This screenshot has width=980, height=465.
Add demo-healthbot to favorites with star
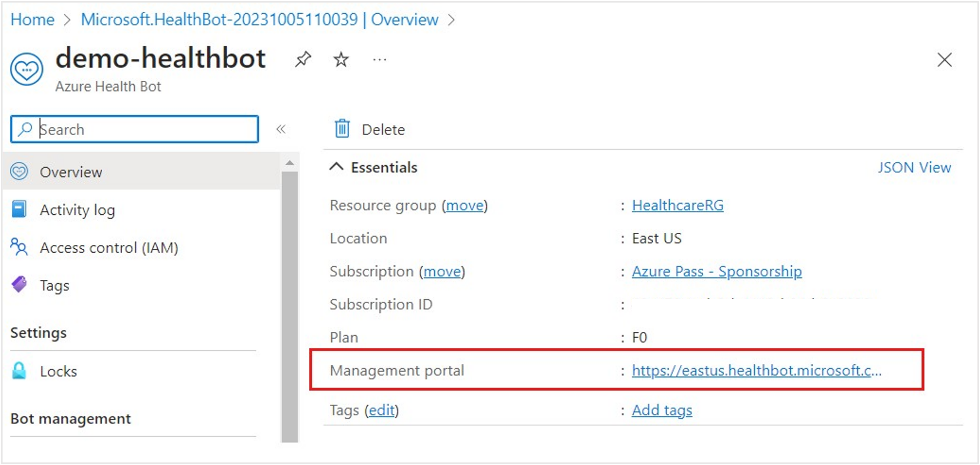tap(341, 60)
